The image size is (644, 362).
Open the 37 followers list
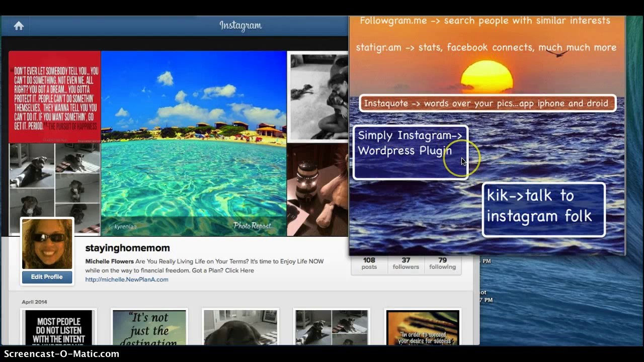pyautogui.click(x=406, y=263)
